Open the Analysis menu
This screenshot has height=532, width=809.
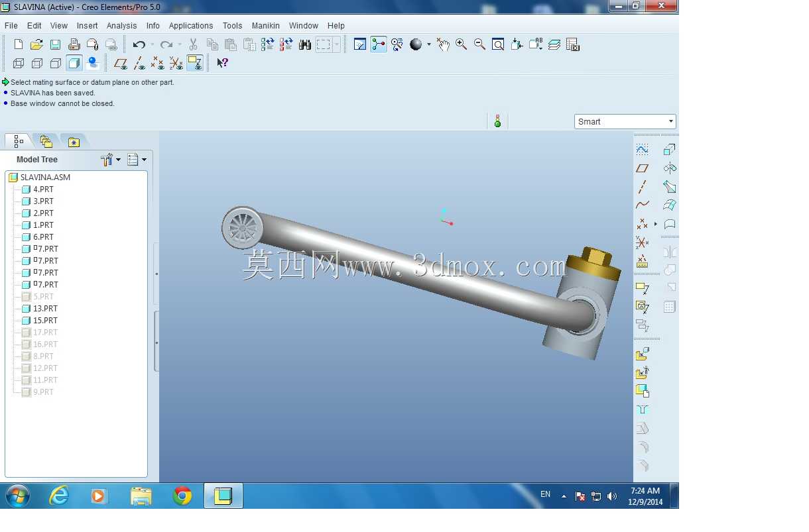tap(121, 25)
